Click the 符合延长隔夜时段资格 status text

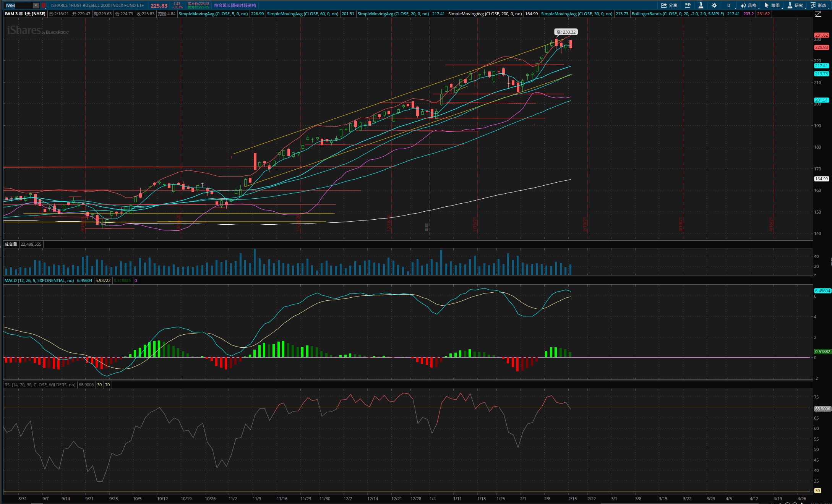click(x=235, y=5)
